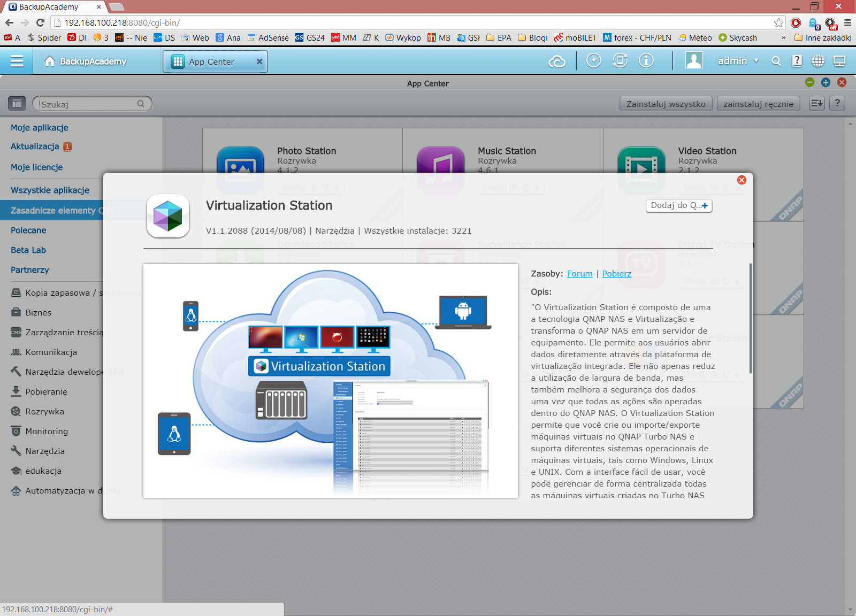The height and width of the screenshot is (616, 856).
Task: Bookmark this page with the star
Action: pyautogui.click(x=779, y=22)
